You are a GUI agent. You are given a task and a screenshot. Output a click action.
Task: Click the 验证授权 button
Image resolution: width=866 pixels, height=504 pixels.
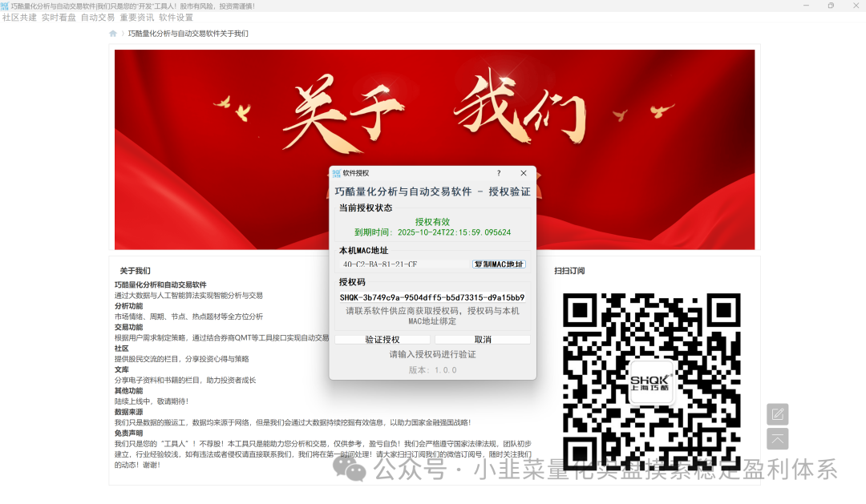pos(382,340)
